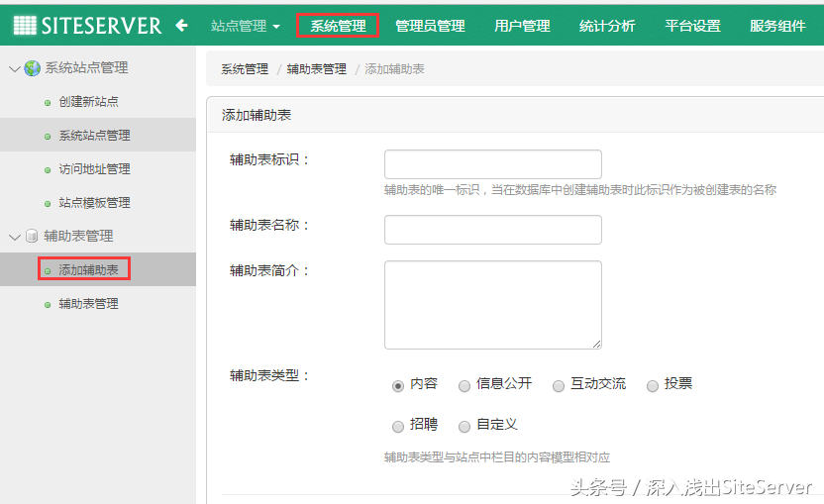Click the globe icon beside 系统站点管理

click(x=32, y=68)
